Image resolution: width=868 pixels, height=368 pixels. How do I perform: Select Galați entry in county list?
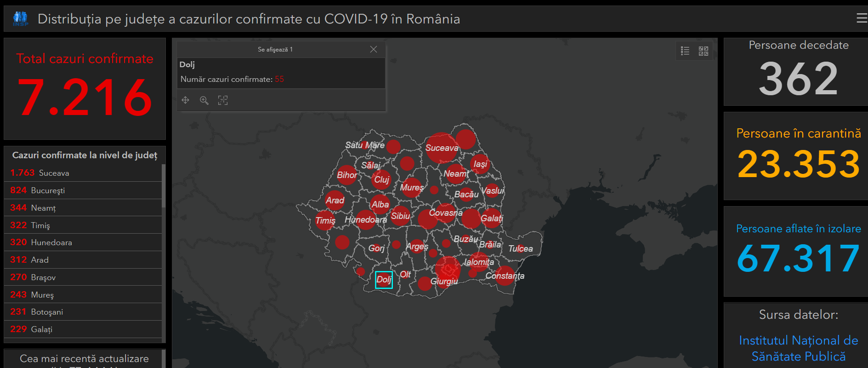[83, 329]
